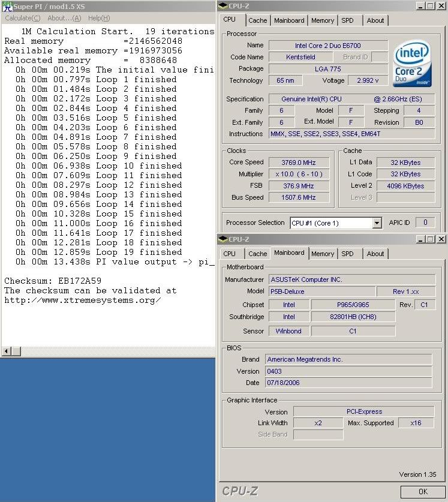Click the upper CPU-Z title bar icon
Screen dimensions: 448x502
point(223,6)
